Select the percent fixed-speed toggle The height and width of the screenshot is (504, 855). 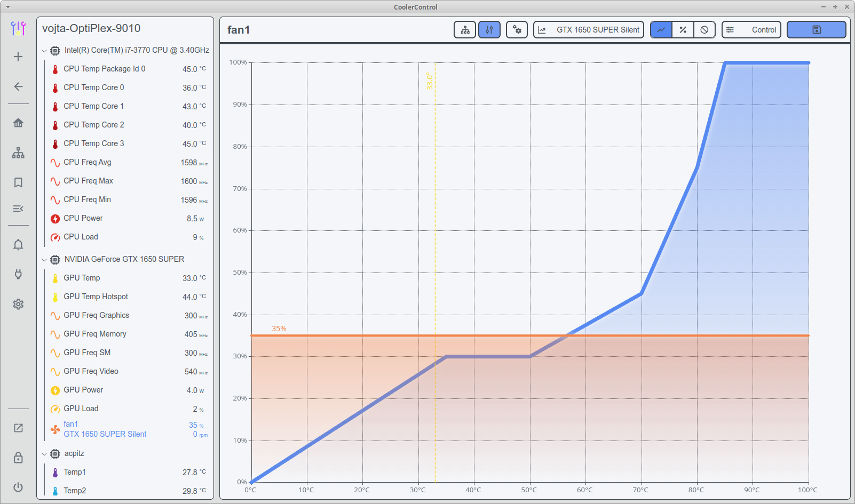click(x=683, y=30)
